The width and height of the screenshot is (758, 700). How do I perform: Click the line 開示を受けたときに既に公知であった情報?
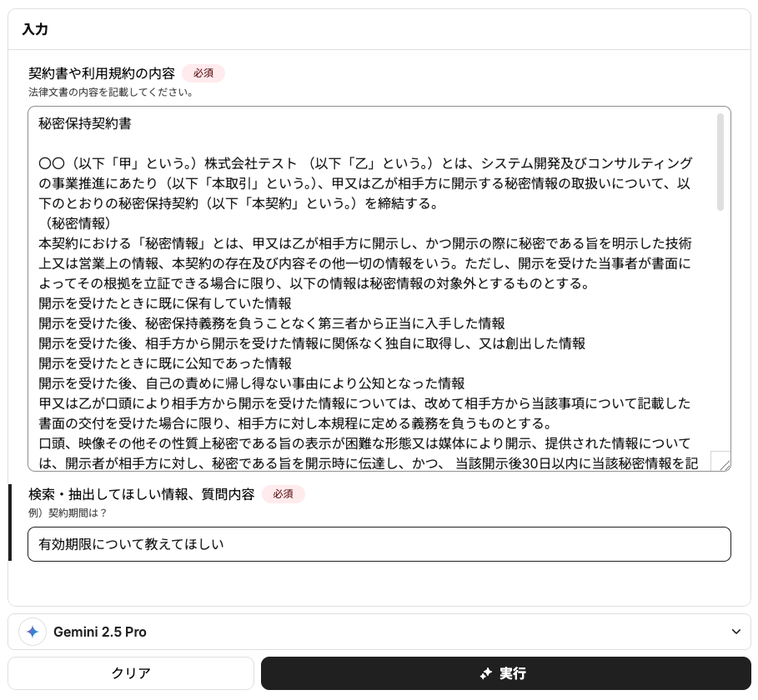point(165,363)
